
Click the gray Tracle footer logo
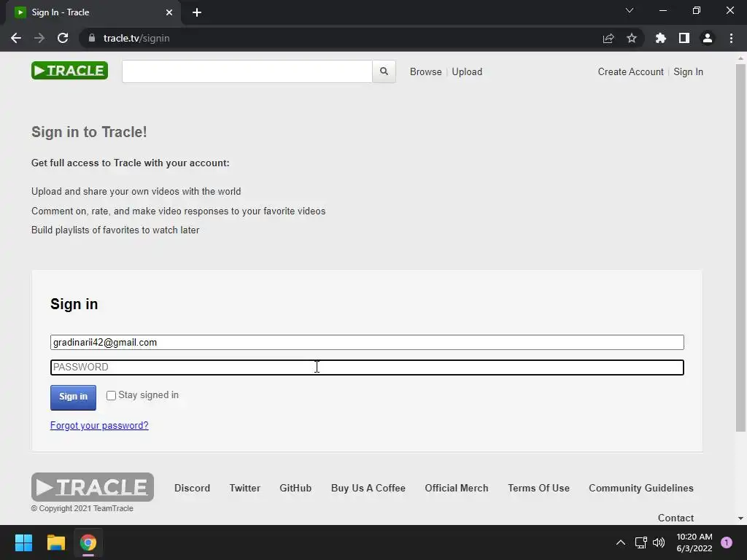93,486
